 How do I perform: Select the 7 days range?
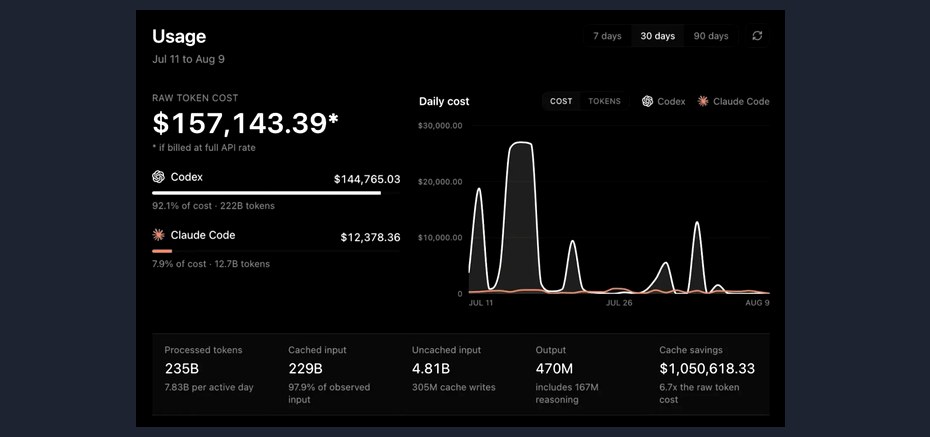(607, 36)
